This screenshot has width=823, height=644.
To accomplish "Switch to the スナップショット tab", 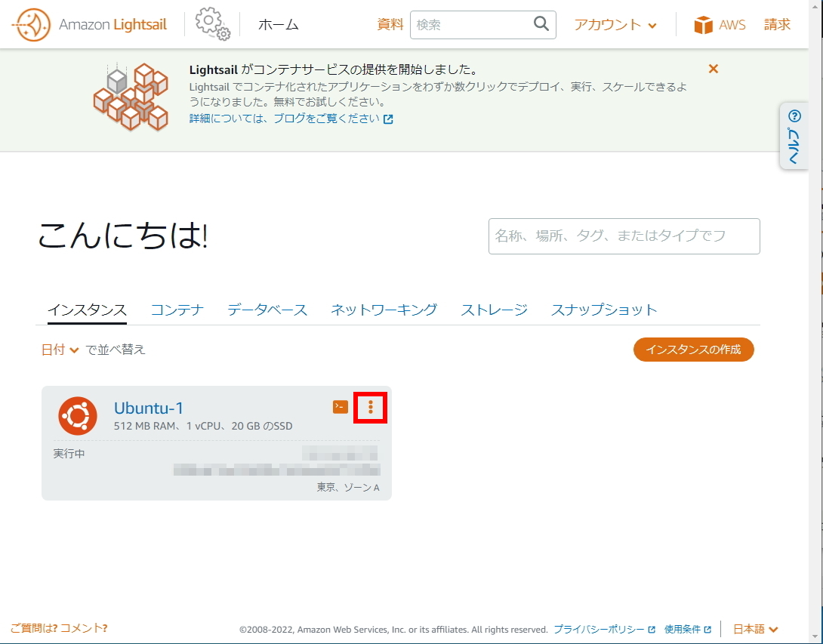I will click(x=603, y=310).
